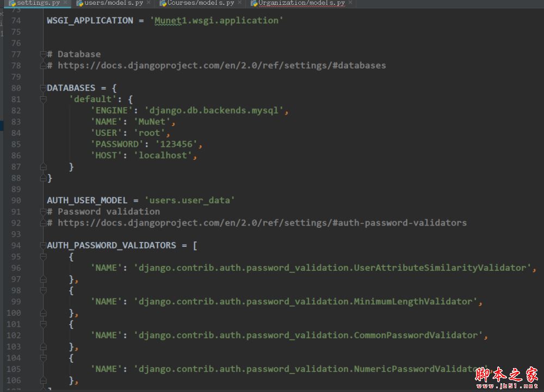Collapse the 'default' dict fold at line 81
This screenshot has height=392, width=544.
[44, 99]
